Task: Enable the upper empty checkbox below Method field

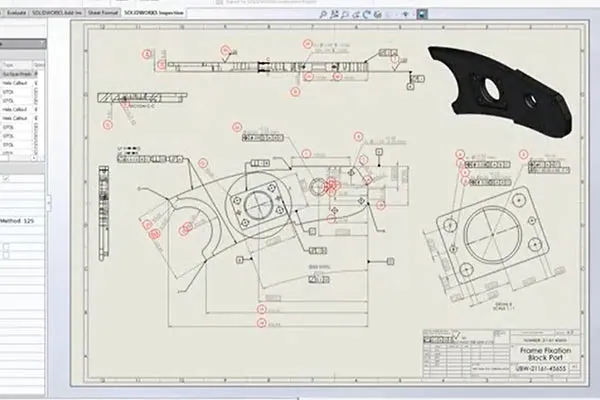Action: click(x=5, y=248)
